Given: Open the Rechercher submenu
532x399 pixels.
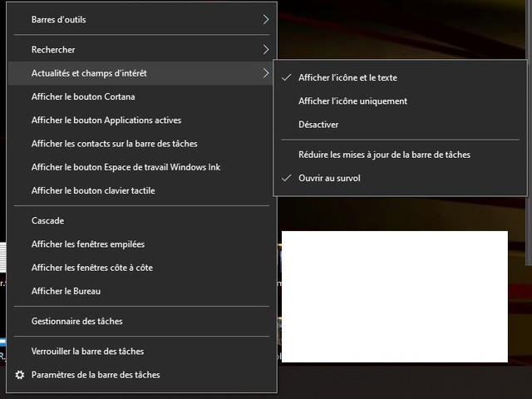Looking at the screenshot, I should point(142,50).
